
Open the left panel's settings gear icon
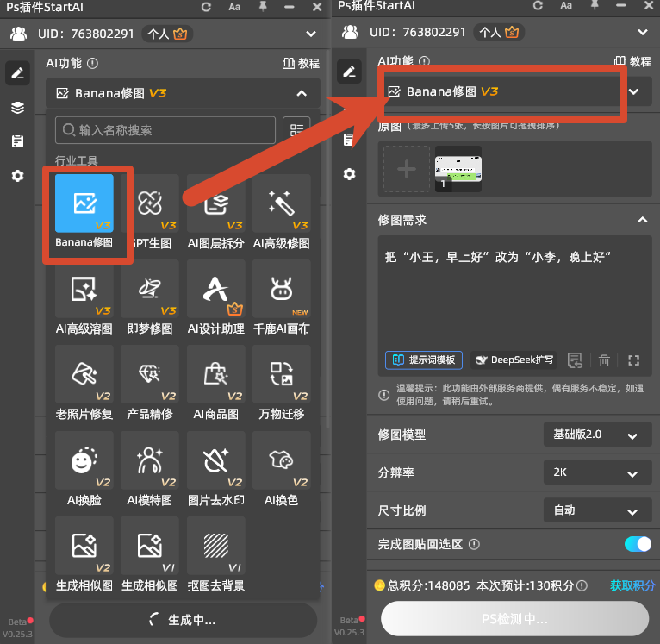coord(17,176)
